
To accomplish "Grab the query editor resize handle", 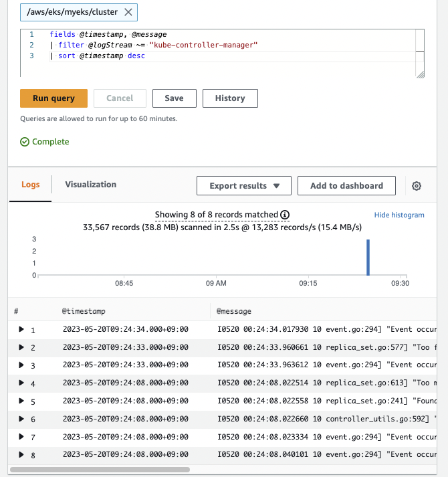I will tap(421, 74).
